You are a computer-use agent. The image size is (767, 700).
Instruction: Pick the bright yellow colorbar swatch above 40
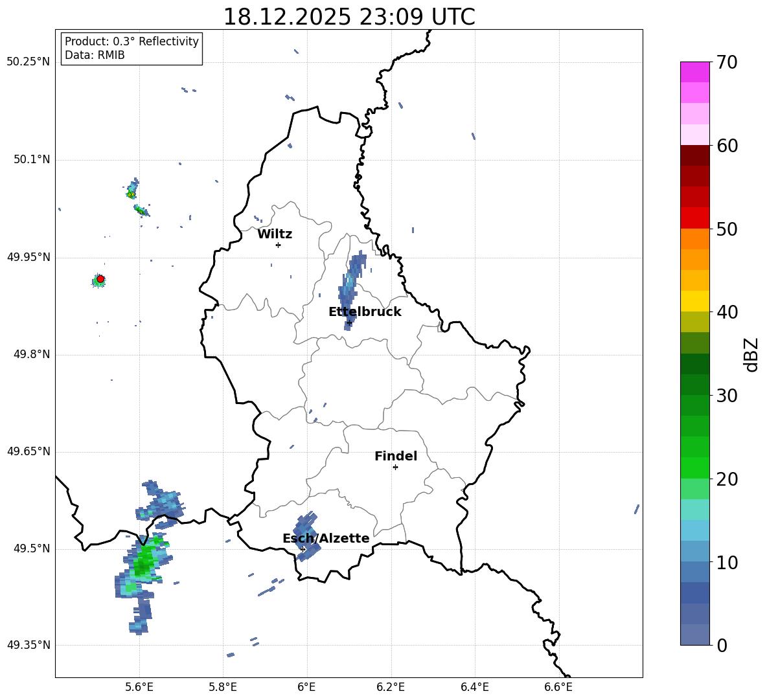[x=695, y=301]
